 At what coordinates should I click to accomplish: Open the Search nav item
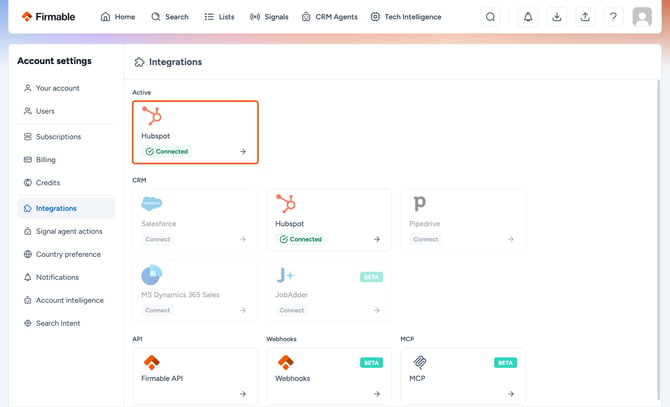[170, 17]
